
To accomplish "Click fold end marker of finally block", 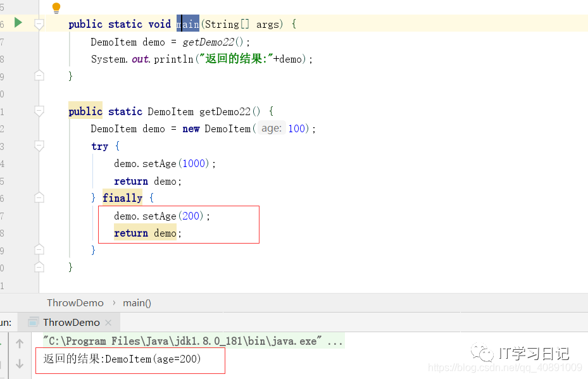I will [x=39, y=250].
